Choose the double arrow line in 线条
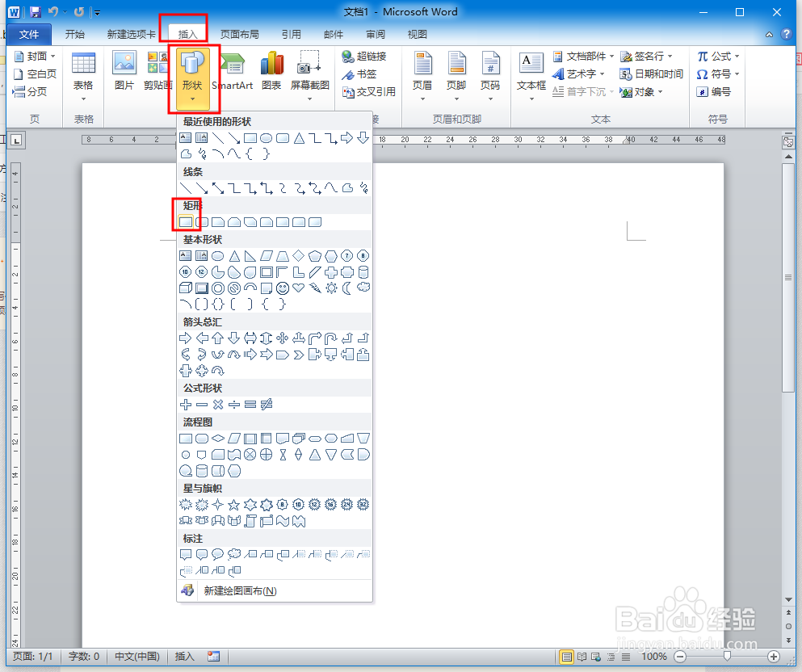This screenshot has height=672, width=802. [x=218, y=188]
